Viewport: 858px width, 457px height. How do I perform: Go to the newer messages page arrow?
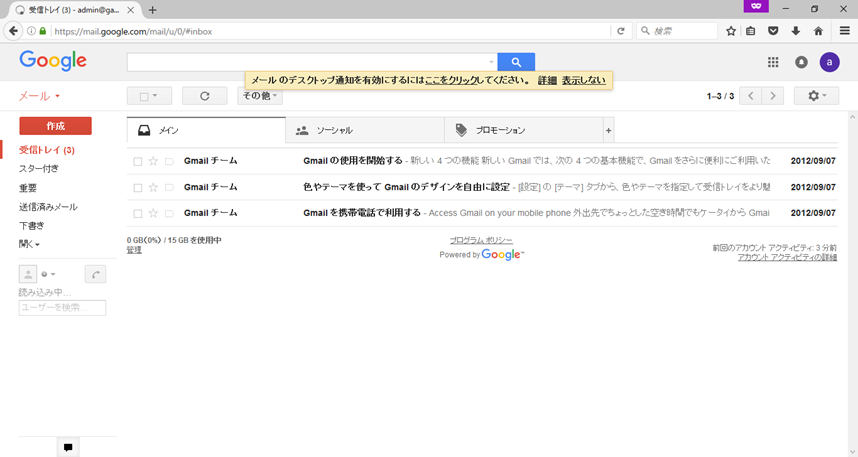coord(750,96)
